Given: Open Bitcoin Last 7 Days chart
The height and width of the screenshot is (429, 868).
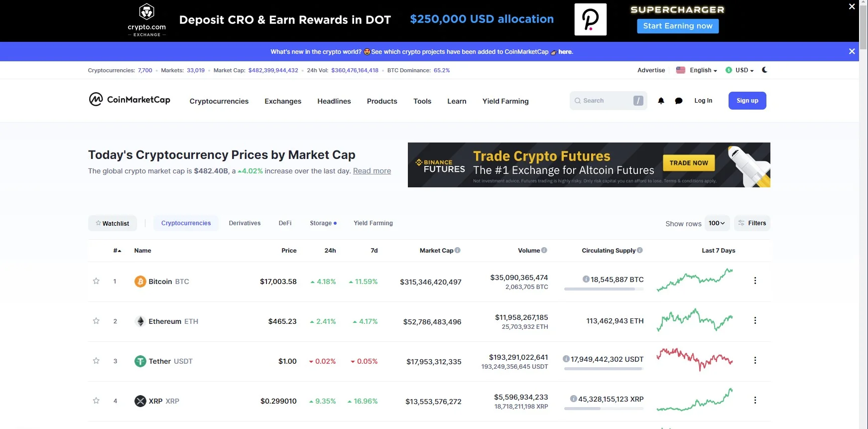Looking at the screenshot, I should click(x=695, y=280).
